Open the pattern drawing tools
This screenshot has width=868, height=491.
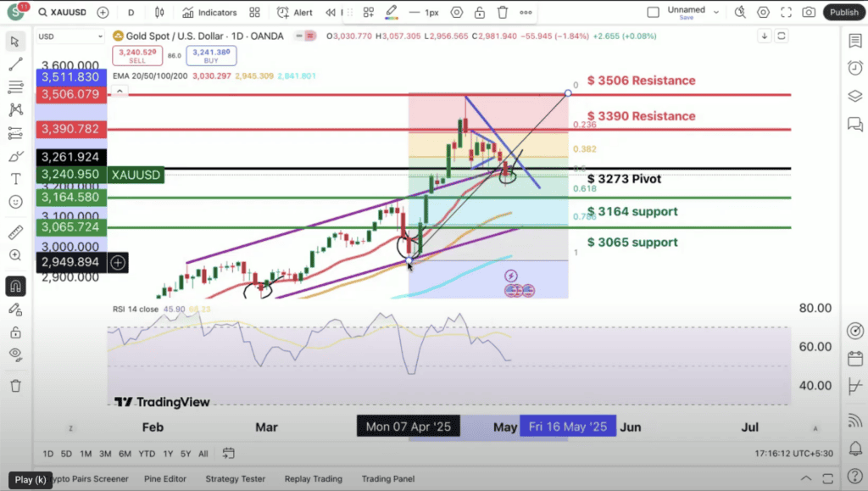click(x=15, y=109)
